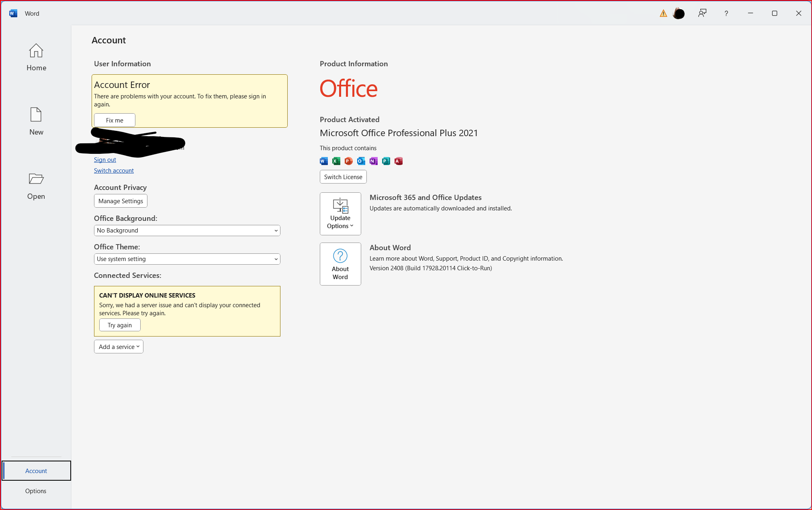
Task: Click the feedback person icon in title bar
Action: click(x=702, y=13)
